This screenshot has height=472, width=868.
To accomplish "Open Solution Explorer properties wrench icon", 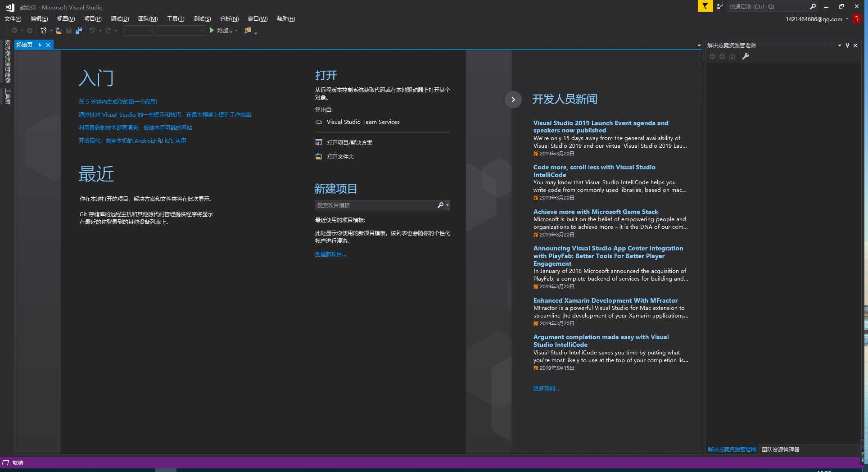I will point(746,56).
